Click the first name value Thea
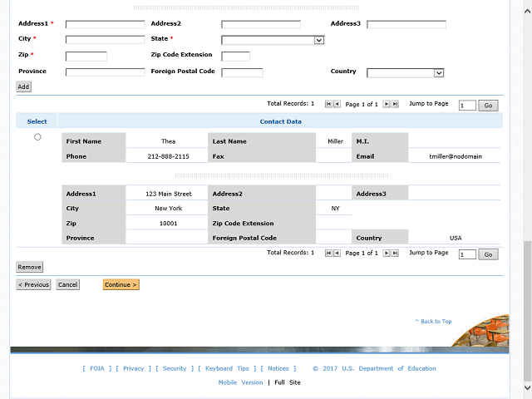Image resolution: width=532 pixels, height=399 pixels. [168, 141]
